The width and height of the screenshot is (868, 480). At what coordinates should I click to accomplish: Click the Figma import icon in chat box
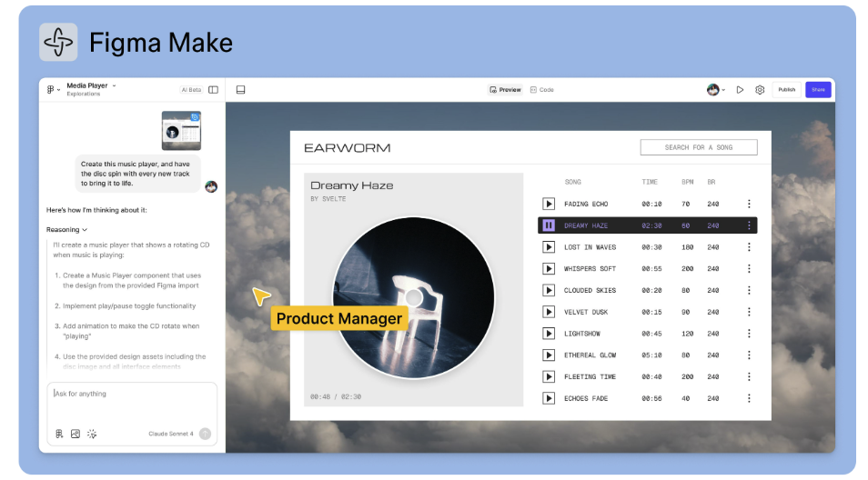tap(59, 435)
